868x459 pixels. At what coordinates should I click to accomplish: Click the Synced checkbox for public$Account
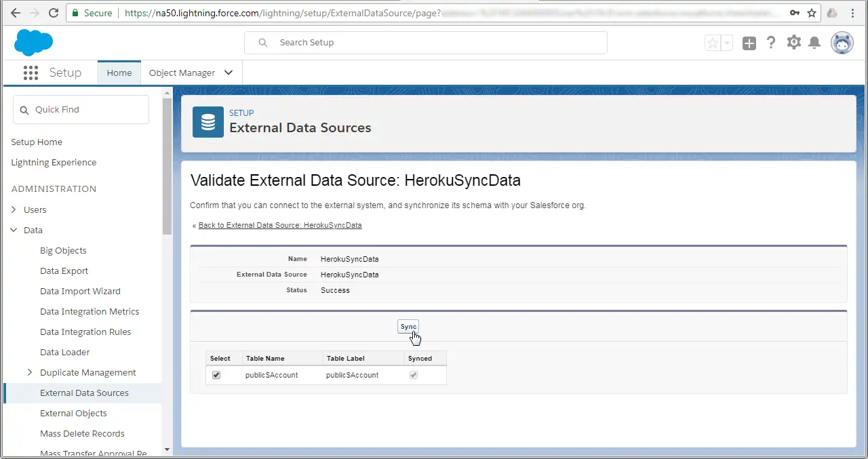point(414,375)
